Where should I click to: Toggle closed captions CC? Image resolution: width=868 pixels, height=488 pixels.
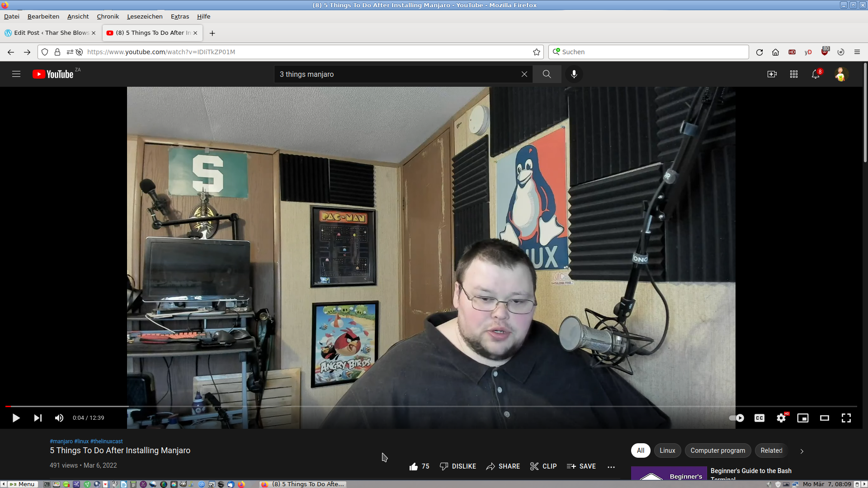point(759,418)
